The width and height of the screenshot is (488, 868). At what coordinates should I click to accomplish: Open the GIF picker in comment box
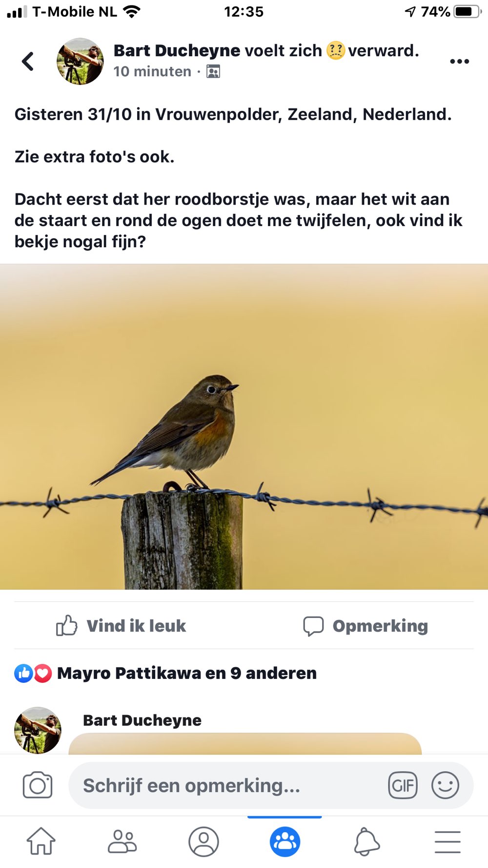click(403, 785)
